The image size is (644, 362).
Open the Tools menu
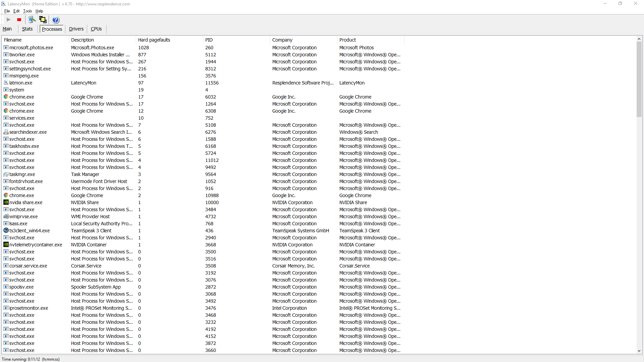click(28, 11)
